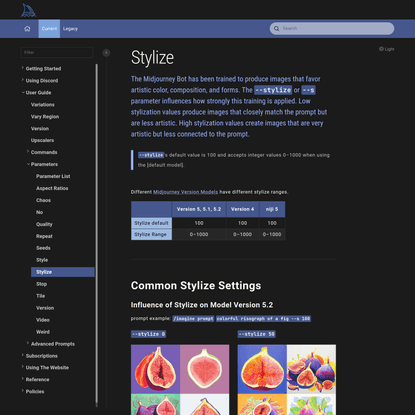The width and height of the screenshot is (415, 415).
Task: Open the home icon in navigation bar
Action: coord(27,29)
